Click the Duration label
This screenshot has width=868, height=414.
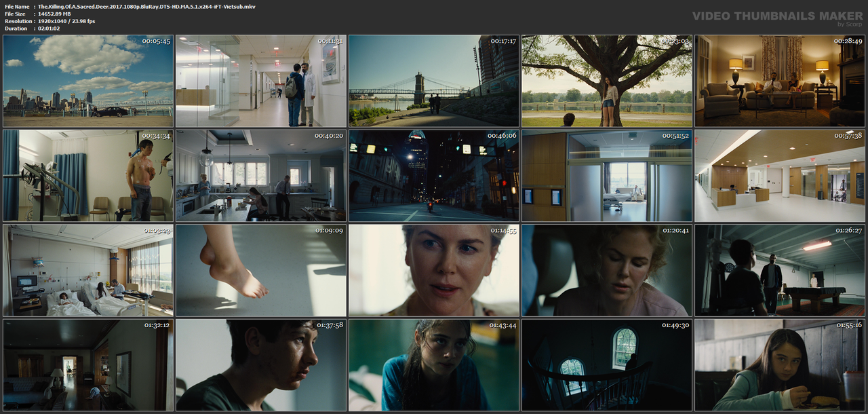click(x=16, y=29)
